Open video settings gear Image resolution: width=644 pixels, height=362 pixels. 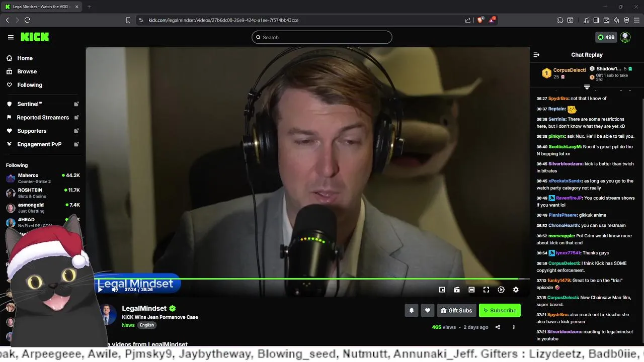coord(516,290)
